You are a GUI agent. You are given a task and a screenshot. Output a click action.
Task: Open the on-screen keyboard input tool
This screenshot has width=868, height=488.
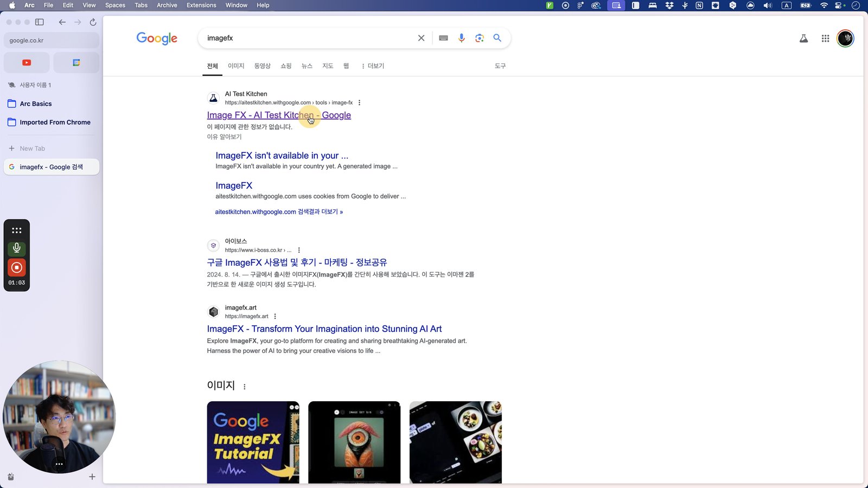[443, 38]
